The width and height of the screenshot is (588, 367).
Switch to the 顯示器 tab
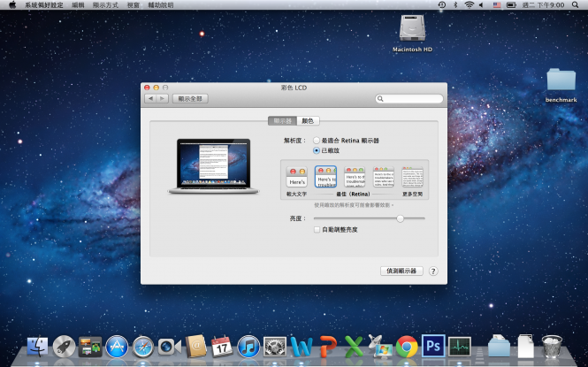(282, 120)
